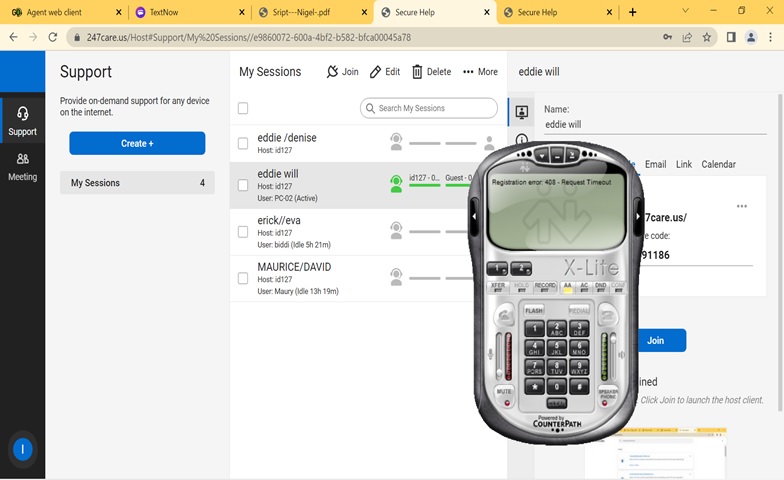Toggle X-Lite AA auto answer
The width and height of the screenshot is (784, 480).
[x=568, y=287]
